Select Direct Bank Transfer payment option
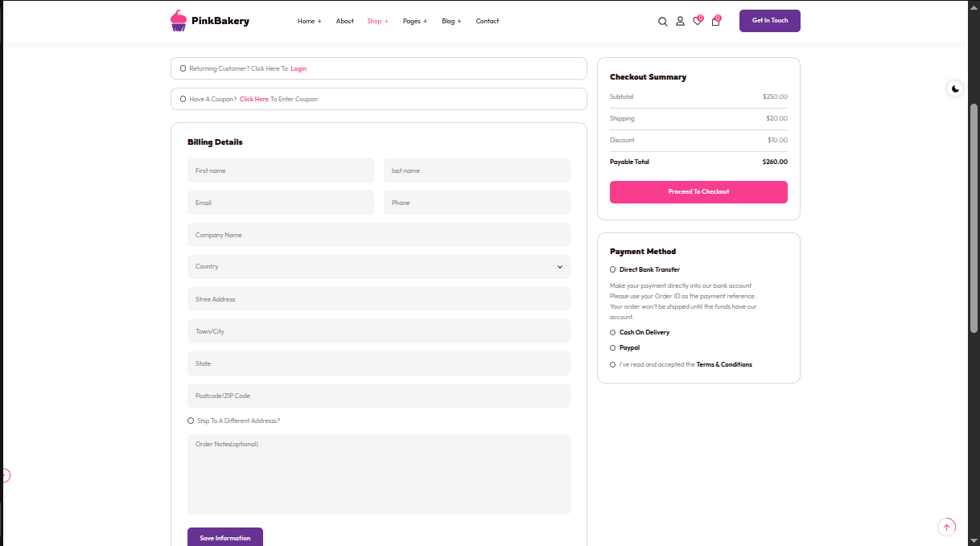Image resolution: width=980 pixels, height=546 pixels. (x=613, y=270)
